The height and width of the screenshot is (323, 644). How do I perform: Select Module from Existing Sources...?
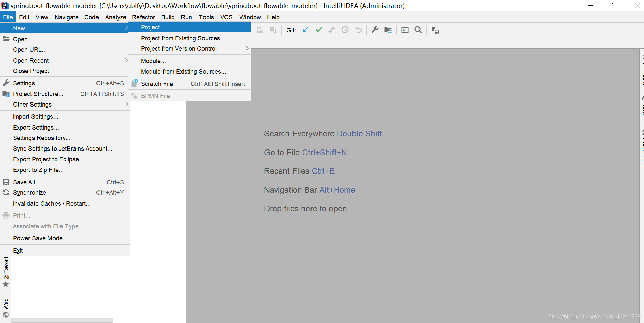[190, 72]
